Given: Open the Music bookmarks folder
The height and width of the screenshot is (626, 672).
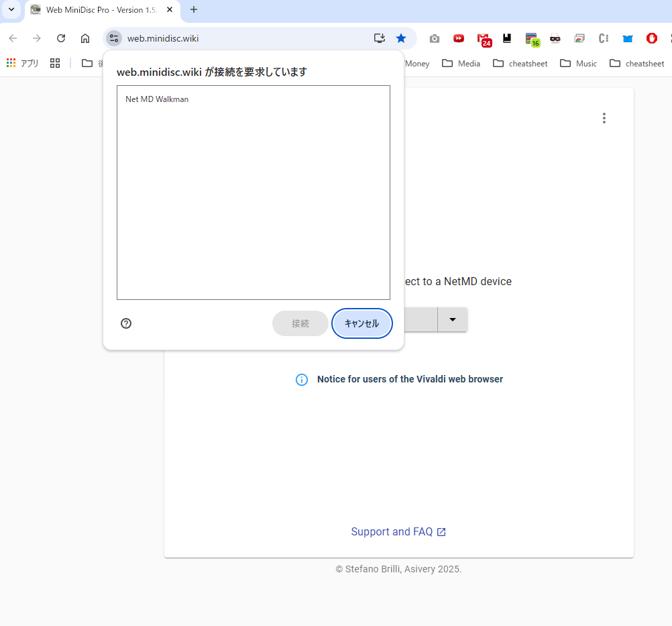Looking at the screenshot, I should (579, 64).
